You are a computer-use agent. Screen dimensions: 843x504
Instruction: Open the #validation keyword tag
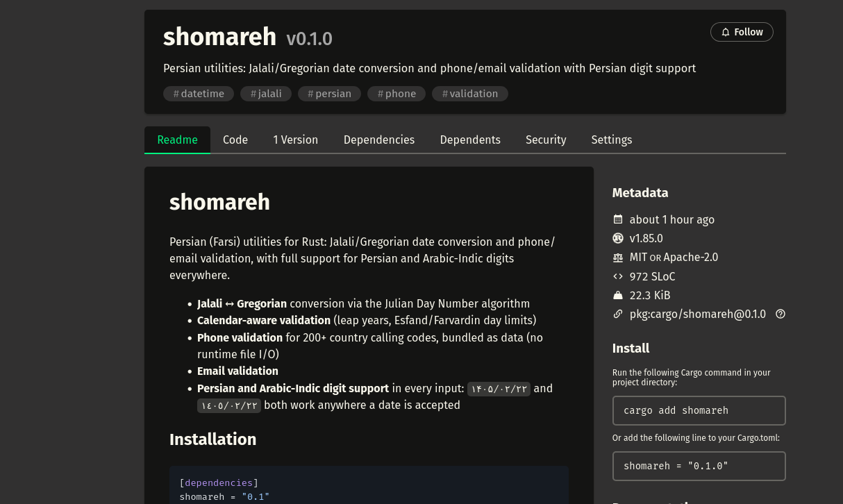(470, 94)
